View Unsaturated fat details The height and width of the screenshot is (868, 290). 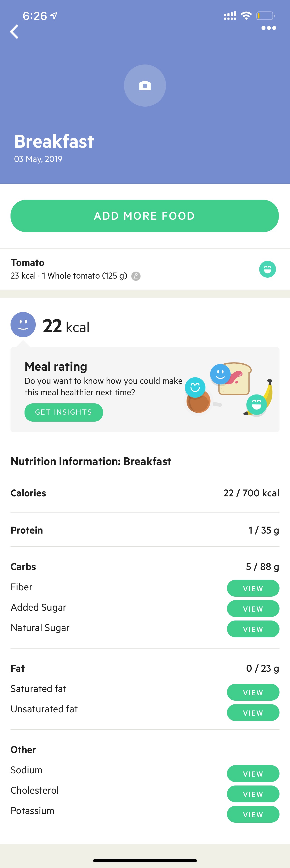pos(253,713)
